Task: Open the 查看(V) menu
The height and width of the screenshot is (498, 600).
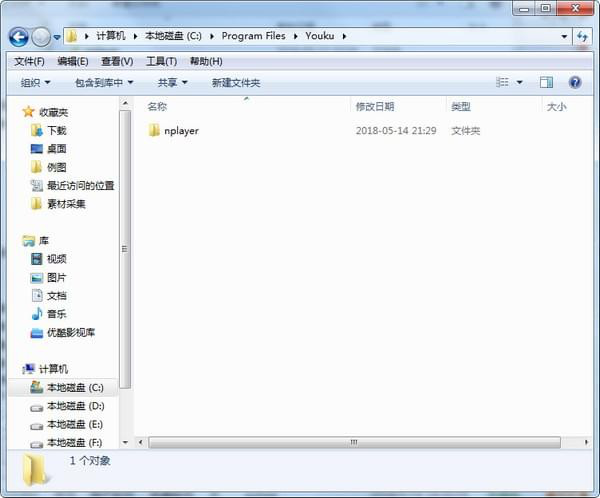Action: pos(117,61)
